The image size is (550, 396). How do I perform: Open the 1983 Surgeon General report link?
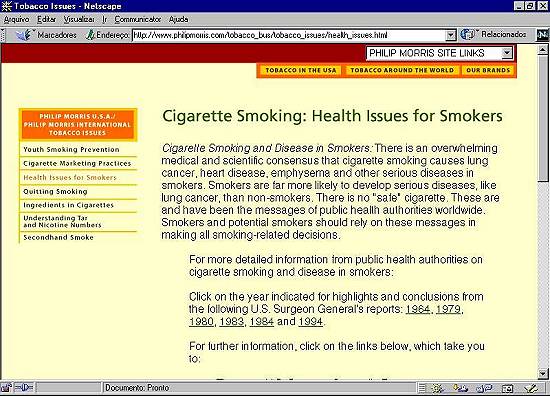(x=232, y=322)
